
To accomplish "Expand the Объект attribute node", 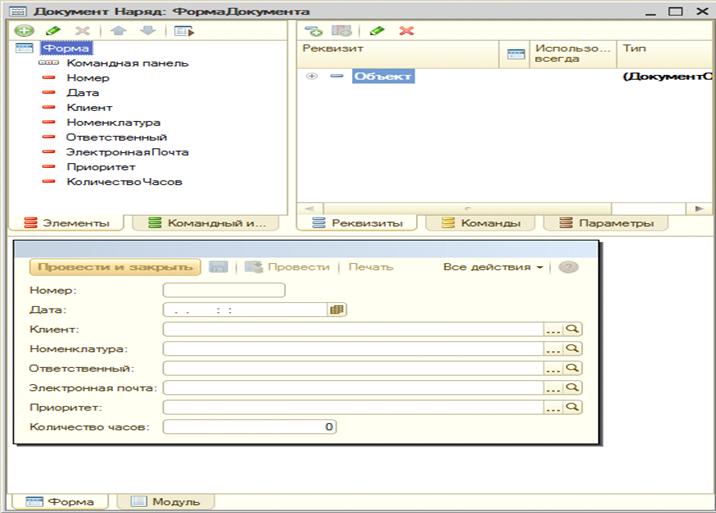I will (x=312, y=76).
